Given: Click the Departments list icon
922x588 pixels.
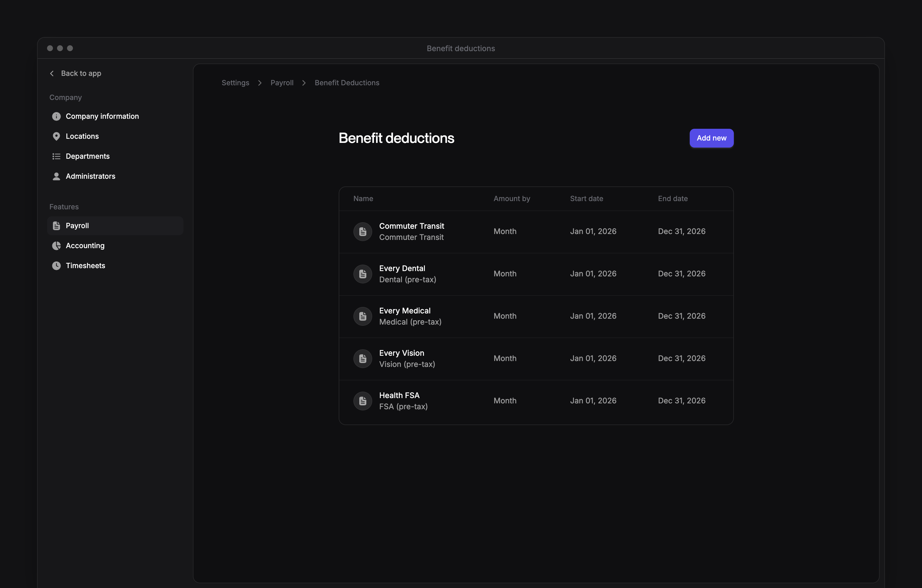Looking at the screenshot, I should pos(56,156).
